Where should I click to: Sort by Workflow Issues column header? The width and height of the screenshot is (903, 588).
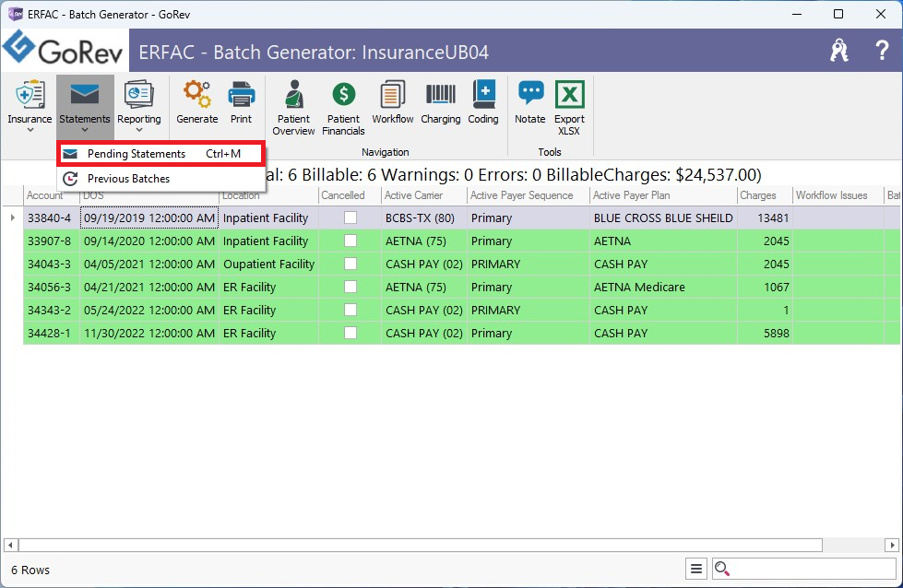(x=838, y=195)
